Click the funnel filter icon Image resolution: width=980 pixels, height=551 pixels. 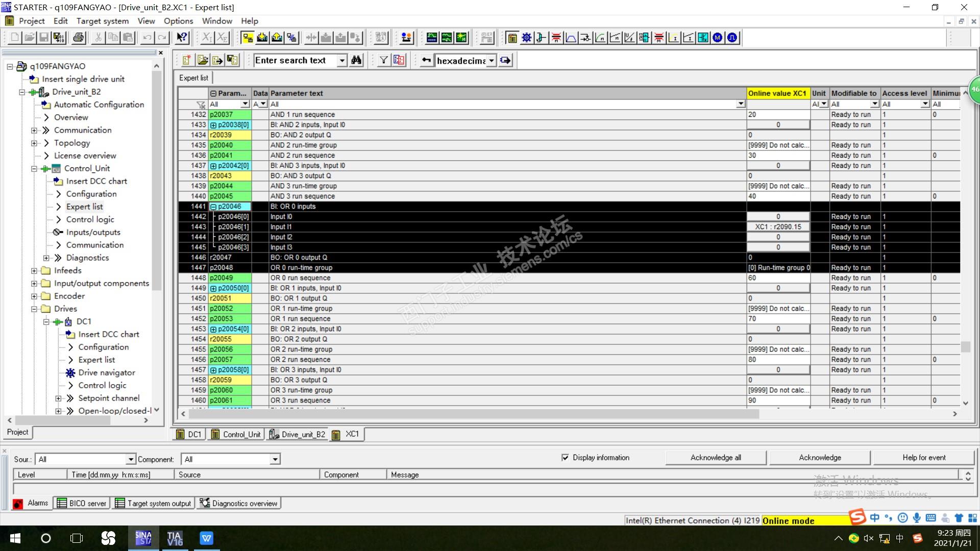[x=384, y=60]
